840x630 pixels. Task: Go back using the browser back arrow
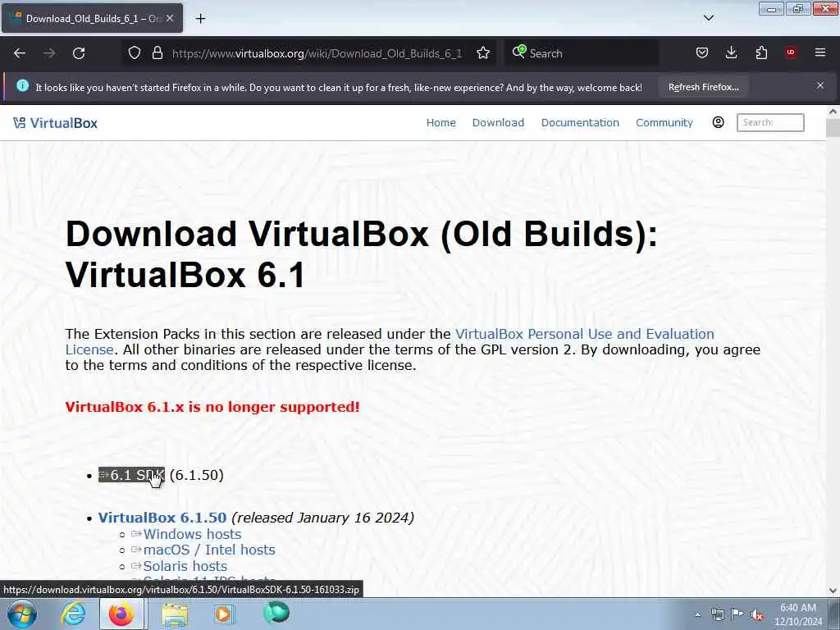pos(20,53)
